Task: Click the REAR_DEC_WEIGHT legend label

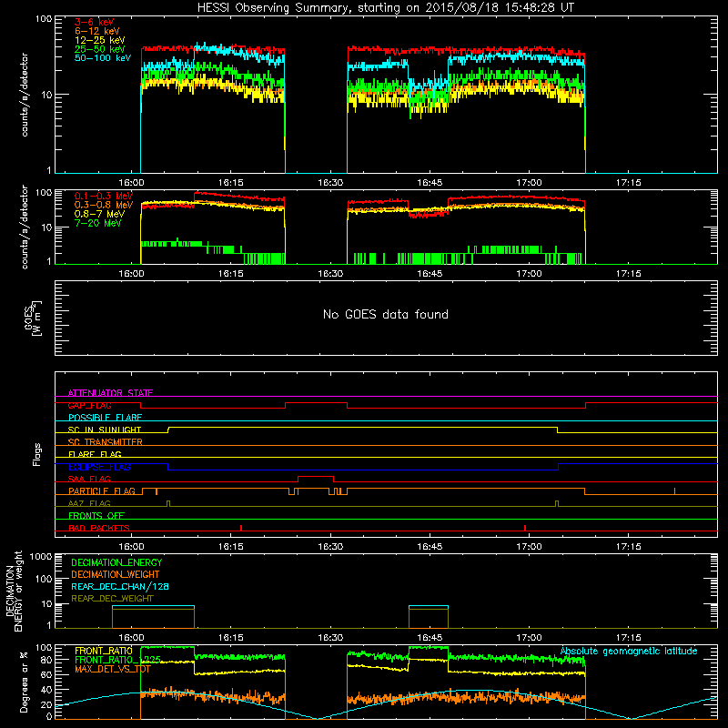Action: (x=112, y=599)
